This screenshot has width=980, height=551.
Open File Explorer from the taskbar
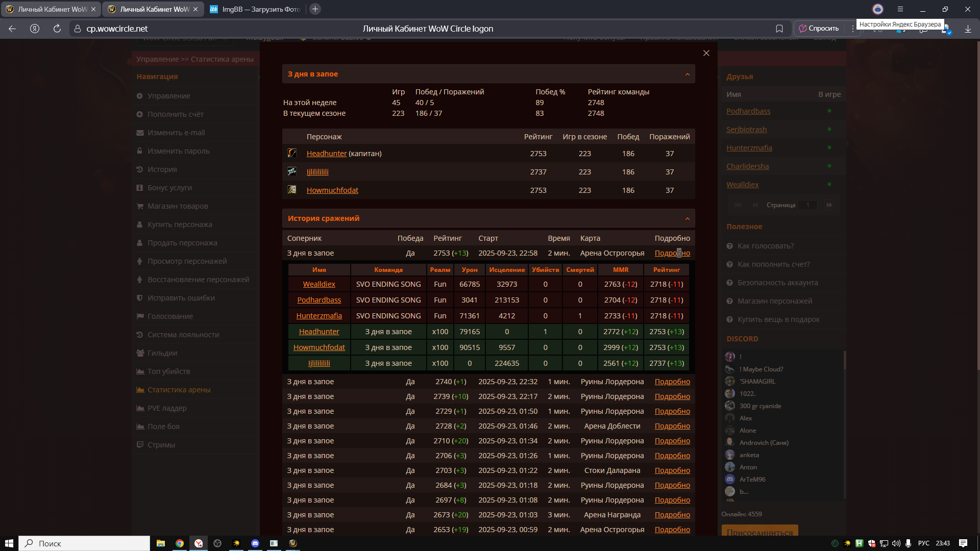(x=161, y=543)
